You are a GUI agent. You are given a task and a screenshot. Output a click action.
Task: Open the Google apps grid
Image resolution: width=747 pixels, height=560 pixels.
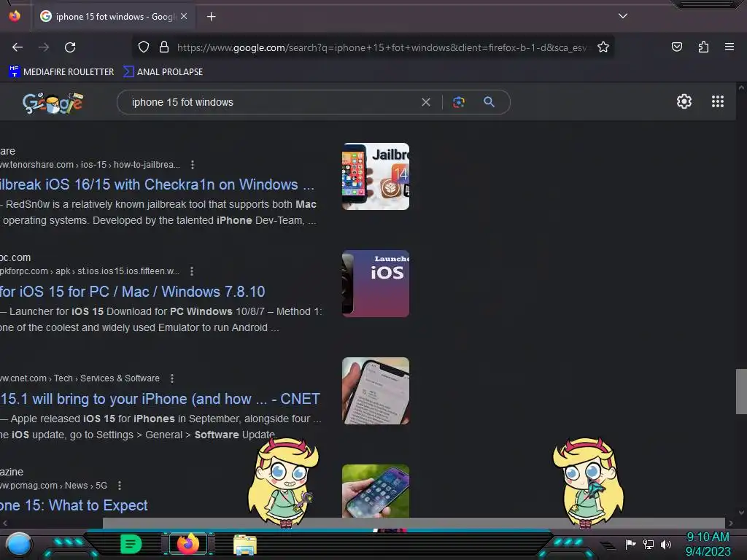pos(718,101)
